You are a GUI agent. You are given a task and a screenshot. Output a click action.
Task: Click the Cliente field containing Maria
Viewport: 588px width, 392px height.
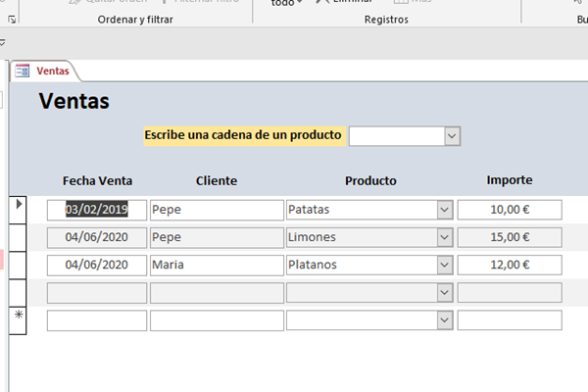[216, 265]
